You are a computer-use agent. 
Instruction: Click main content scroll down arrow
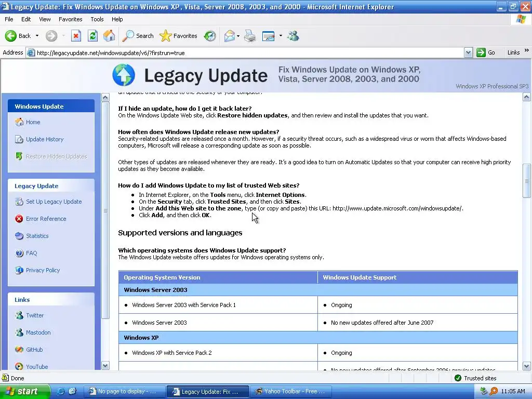(x=527, y=366)
